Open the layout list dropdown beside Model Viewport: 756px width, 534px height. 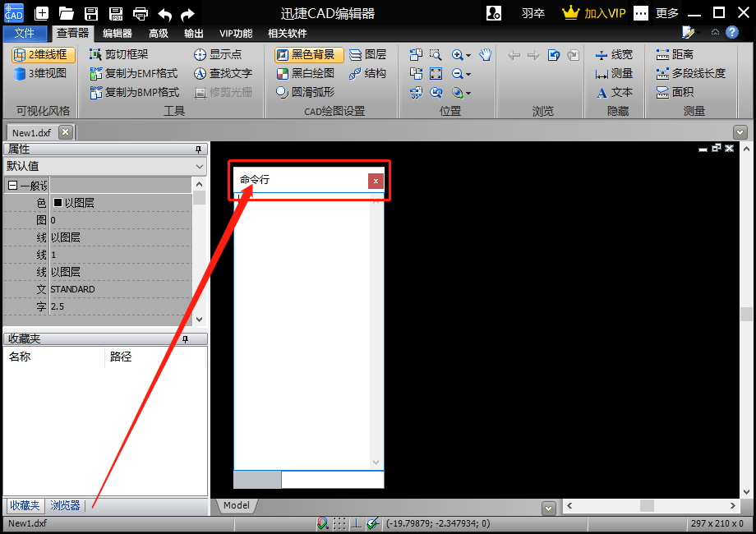pos(548,508)
